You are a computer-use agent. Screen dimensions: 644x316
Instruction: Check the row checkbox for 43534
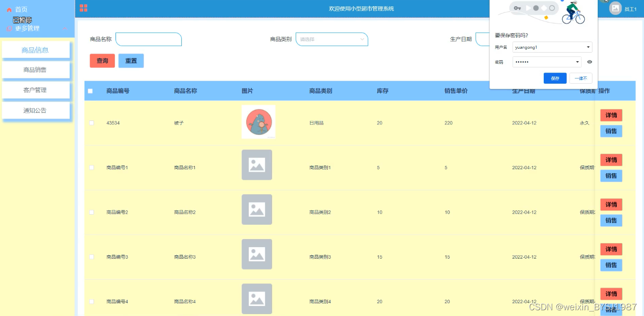point(92,123)
